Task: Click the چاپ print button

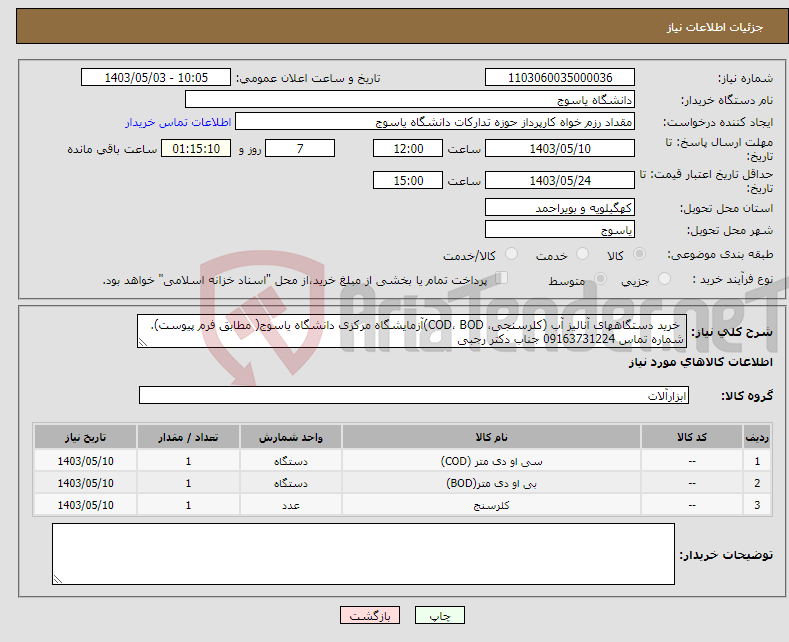Action: (x=440, y=615)
